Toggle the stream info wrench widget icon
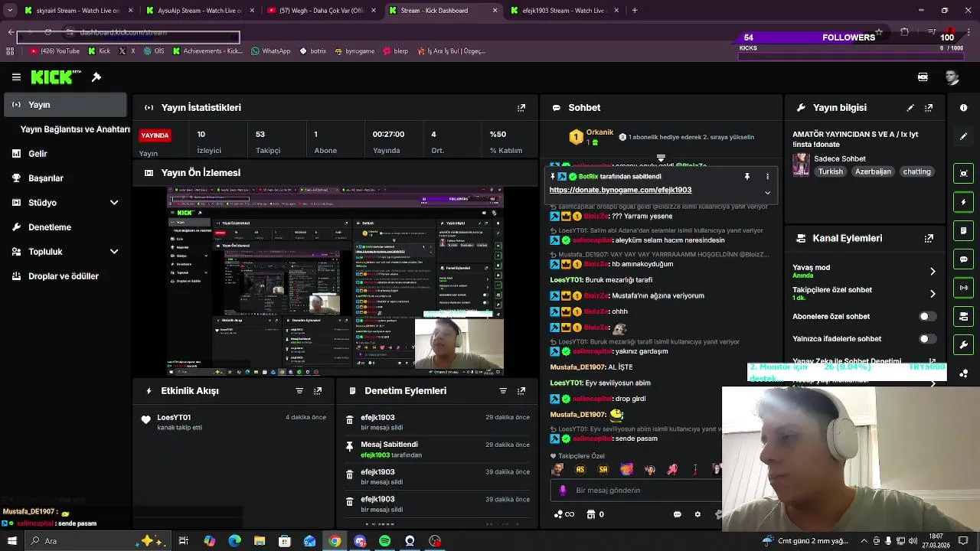The image size is (980, 551). (963, 345)
